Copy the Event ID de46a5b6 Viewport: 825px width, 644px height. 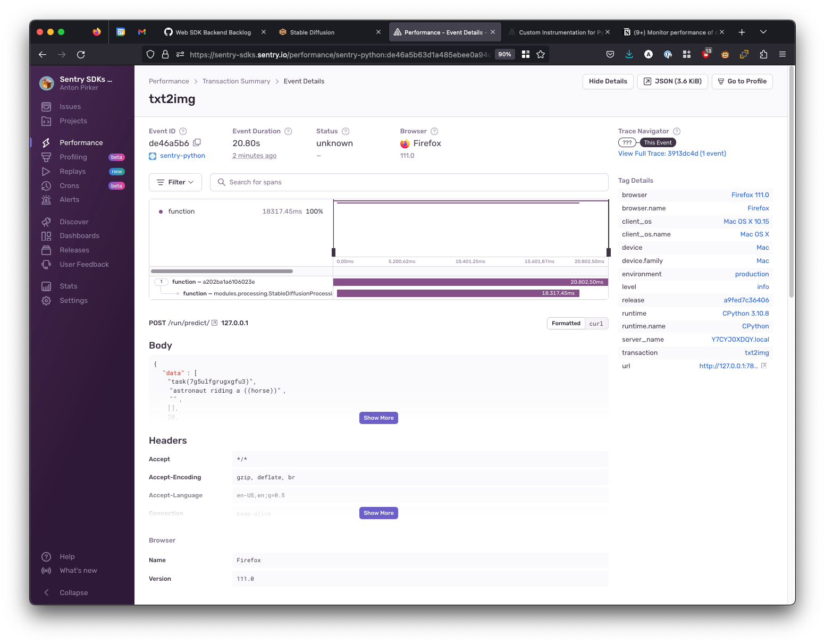197,143
